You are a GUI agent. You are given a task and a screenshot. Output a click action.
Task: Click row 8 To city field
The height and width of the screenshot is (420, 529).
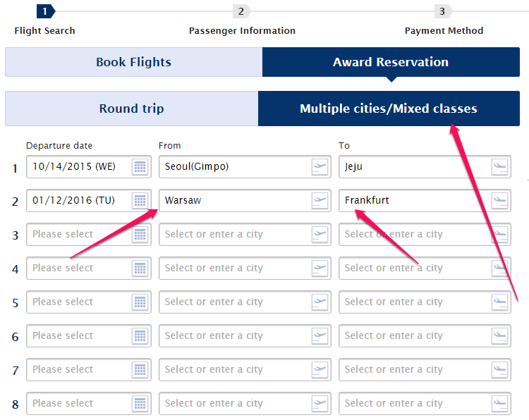pyautogui.click(x=425, y=404)
